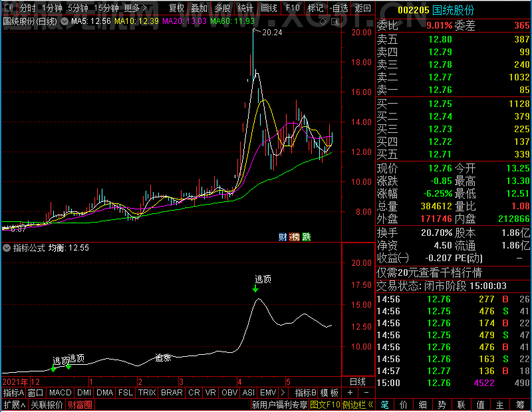The image size is (532, 412).
Task: Remove stock via -自选 button
Action: point(339,8)
